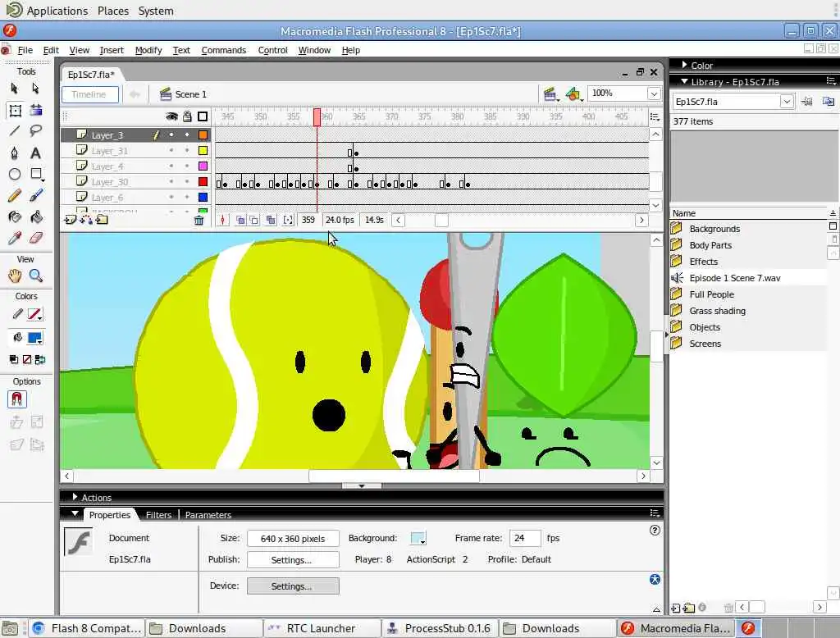Click the Stroke color swatch
The width and height of the screenshot is (840, 638).
pyautogui.click(x=34, y=314)
